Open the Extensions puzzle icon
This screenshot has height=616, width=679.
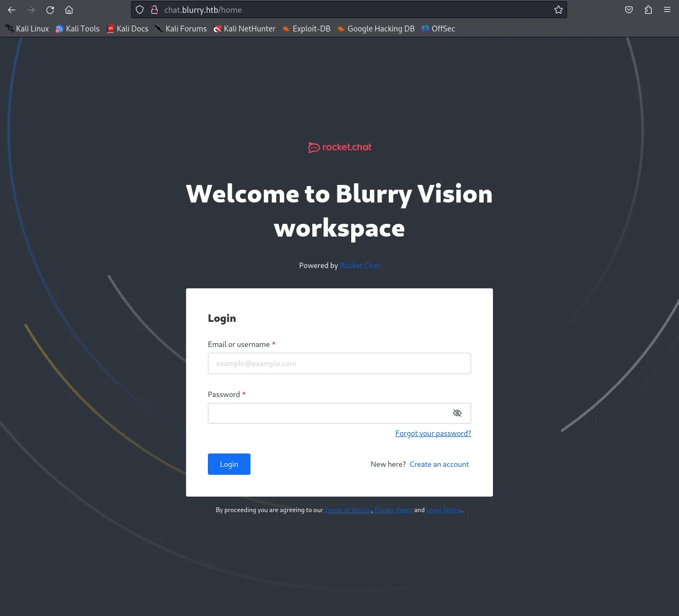click(648, 10)
